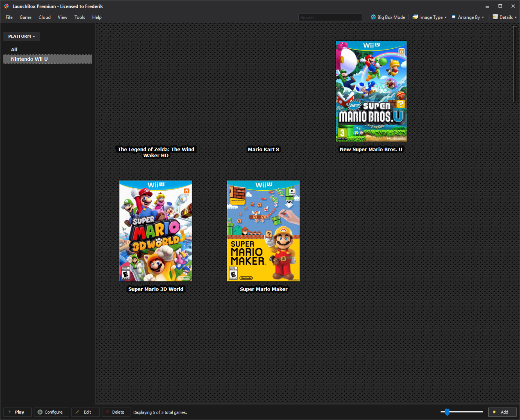This screenshot has width=520, height=420.
Task: Click the LaunchBox logo icon in title bar
Action: click(6, 6)
